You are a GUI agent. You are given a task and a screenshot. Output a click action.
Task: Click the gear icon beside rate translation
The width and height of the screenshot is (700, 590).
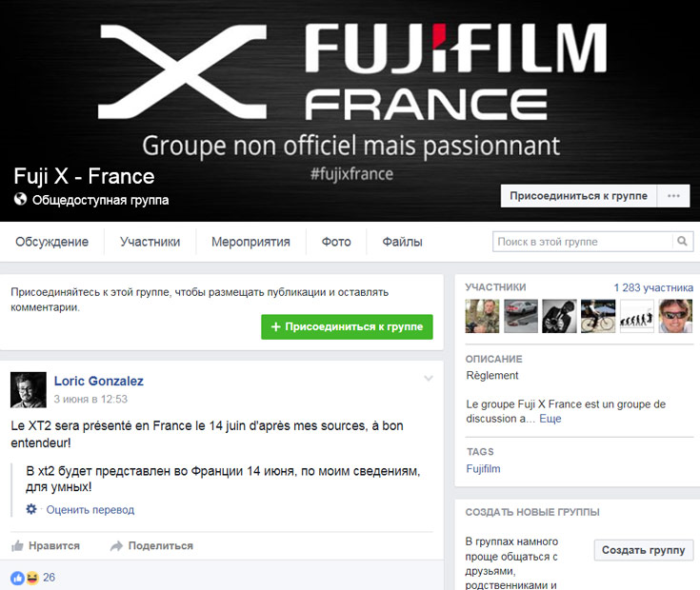click(31, 509)
